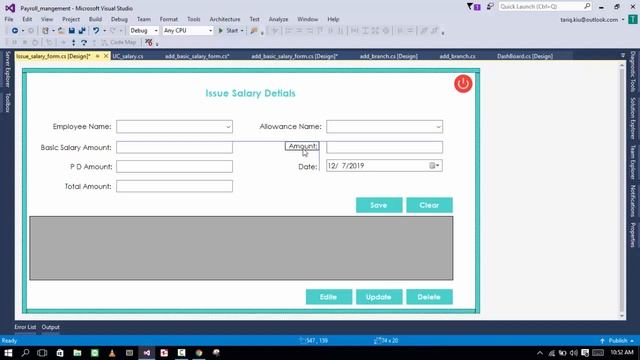Pin the Issue_salary_form design tab
The height and width of the screenshot is (360, 640).
pos(98,56)
